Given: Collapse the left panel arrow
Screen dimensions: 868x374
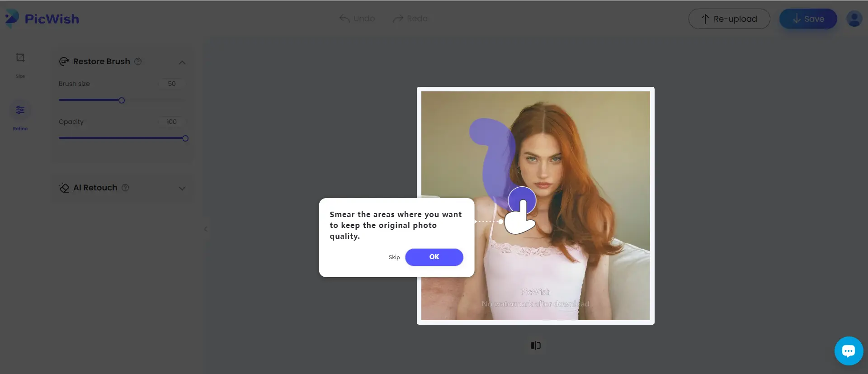Looking at the screenshot, I should 206,229.
